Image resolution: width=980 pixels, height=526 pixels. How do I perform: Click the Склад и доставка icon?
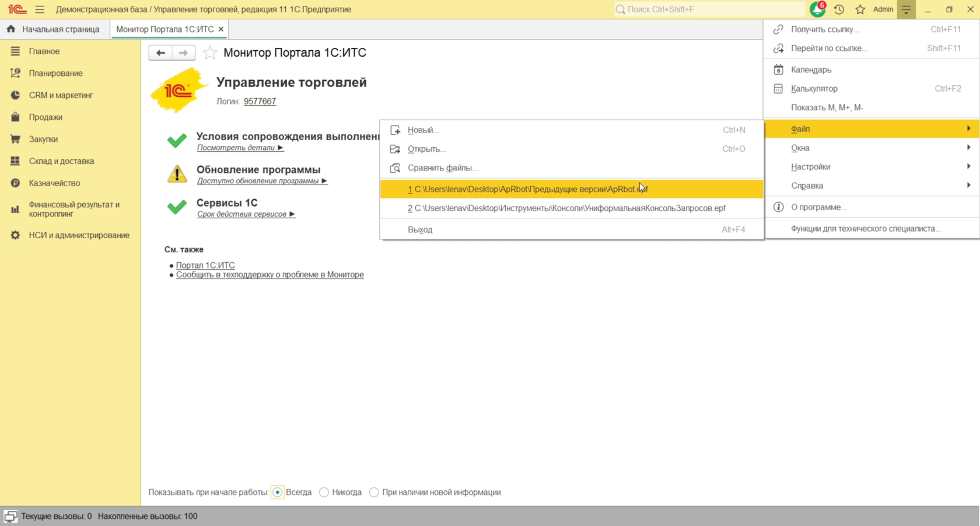click(15, 161)
